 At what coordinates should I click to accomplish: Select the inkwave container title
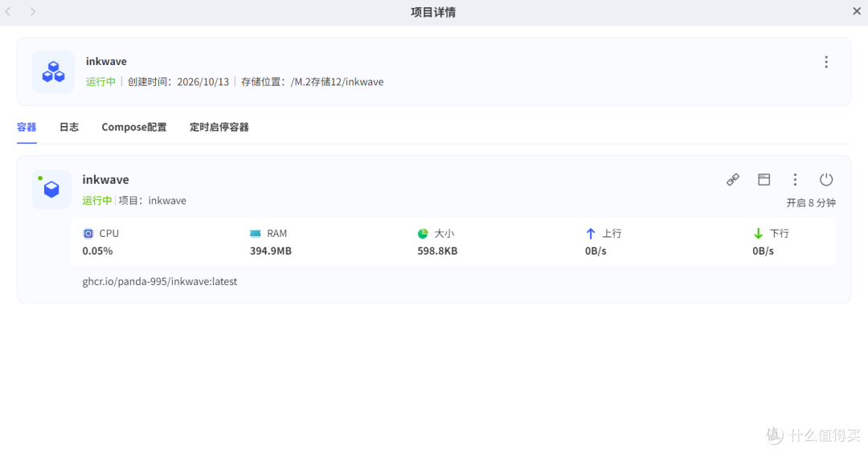tap(106, 180)
